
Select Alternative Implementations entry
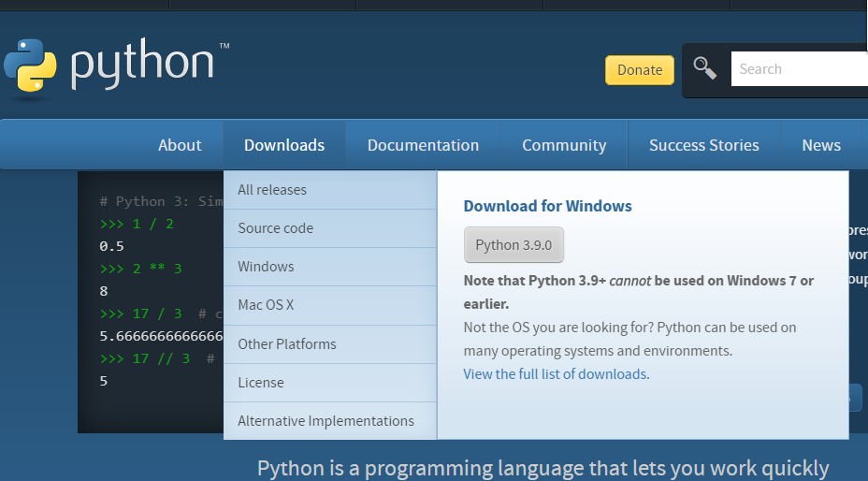(x=325, y=421)
